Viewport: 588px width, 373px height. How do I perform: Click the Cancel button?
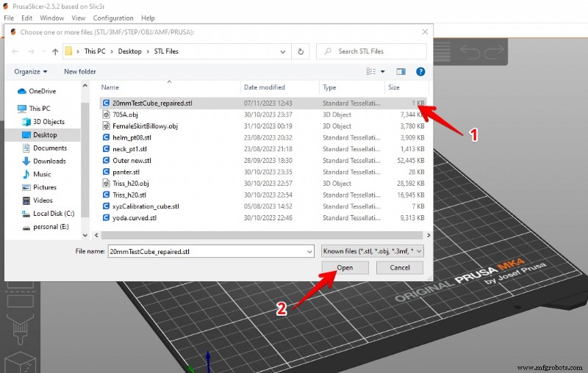tap(399, 268)
